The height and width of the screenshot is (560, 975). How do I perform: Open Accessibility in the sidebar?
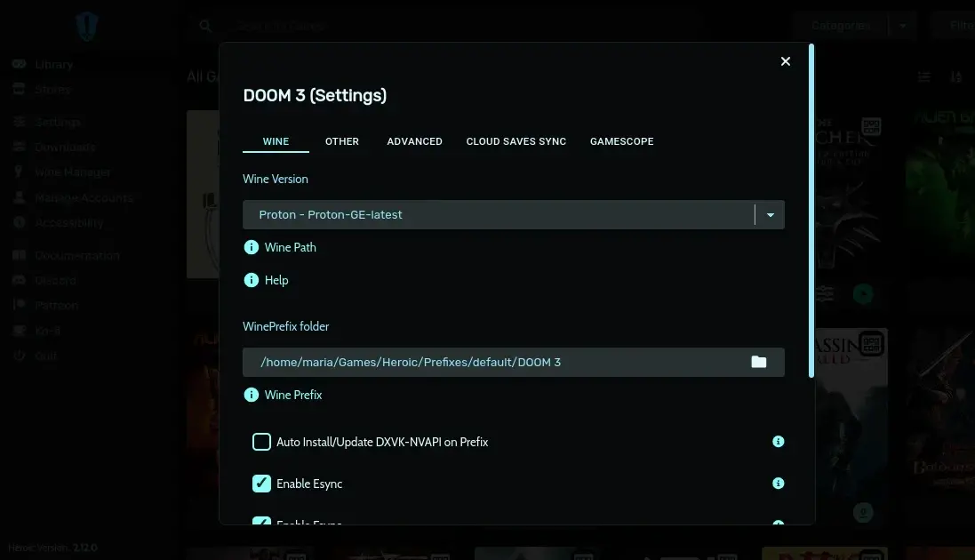coord(57,223)
